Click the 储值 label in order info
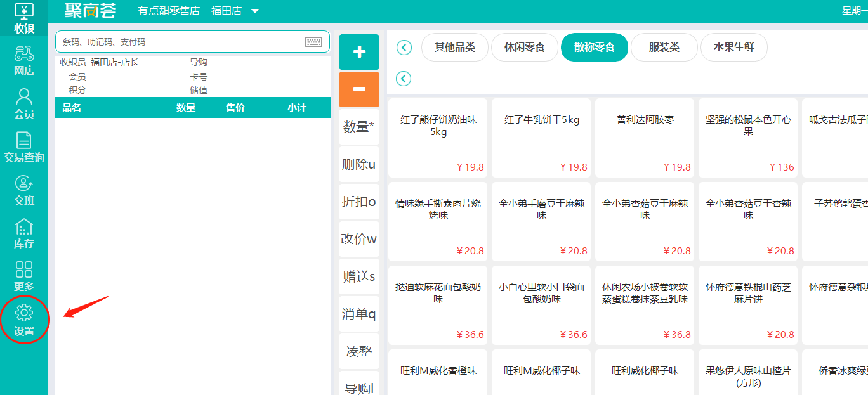The height and width of the screenshot is (395, 868). 199,90
